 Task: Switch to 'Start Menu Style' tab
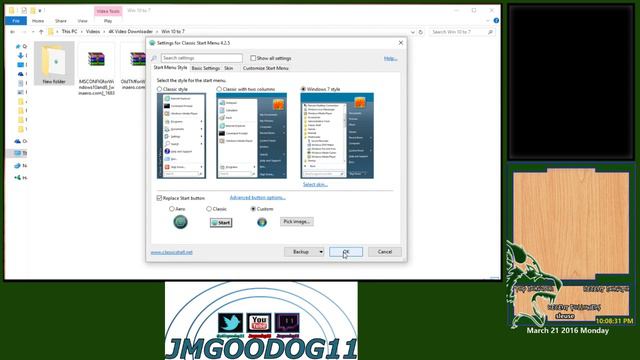tap(170, 68)
